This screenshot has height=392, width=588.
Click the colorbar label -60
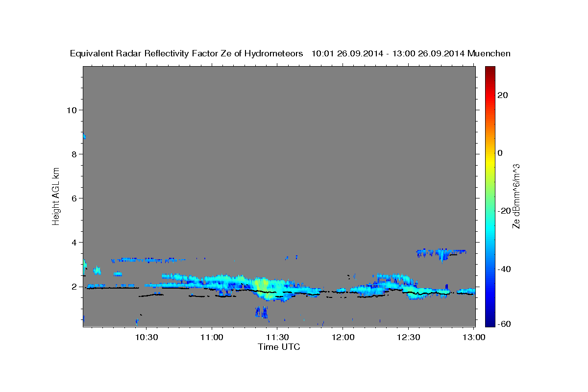(504, 324)
